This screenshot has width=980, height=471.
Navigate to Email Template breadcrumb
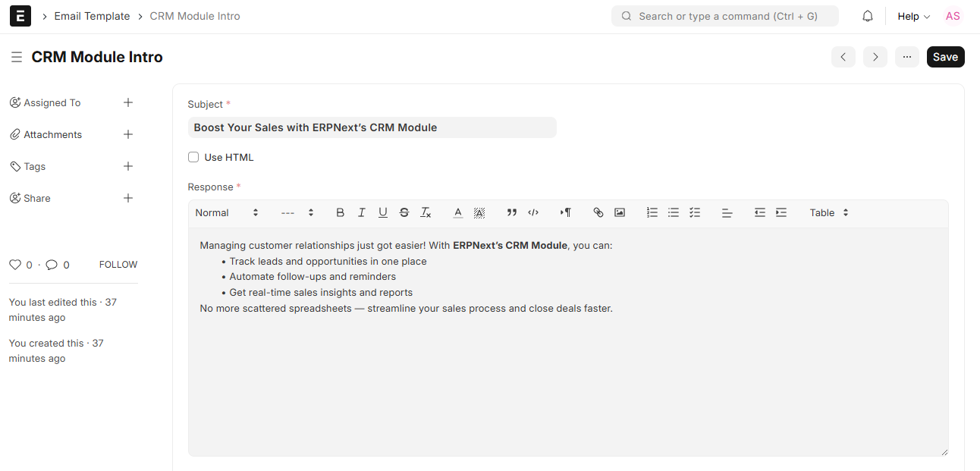coord(92,16)
